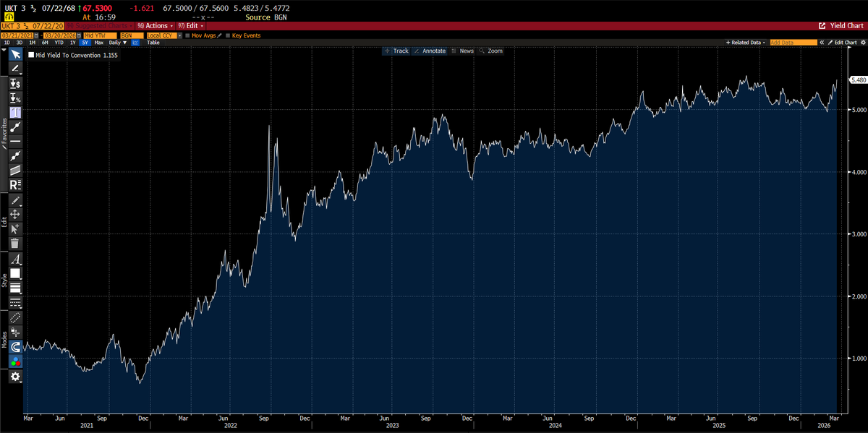Open the Suggested Charts dropdown
Viewport: 868px width, 433px height.
[x=101, y=26]
